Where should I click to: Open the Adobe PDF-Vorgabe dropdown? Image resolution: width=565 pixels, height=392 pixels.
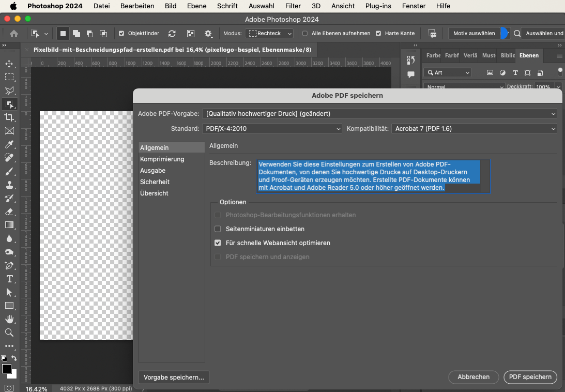coord(380,114)
